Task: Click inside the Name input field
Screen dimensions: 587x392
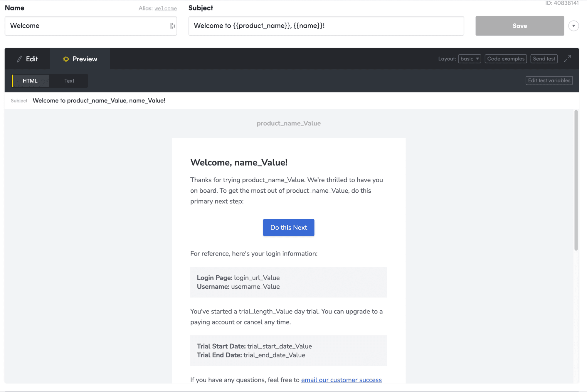Action: pos(88,26)
